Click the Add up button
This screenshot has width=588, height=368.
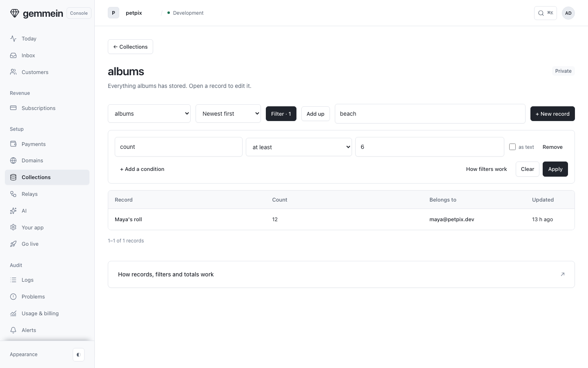pos(315,114)
